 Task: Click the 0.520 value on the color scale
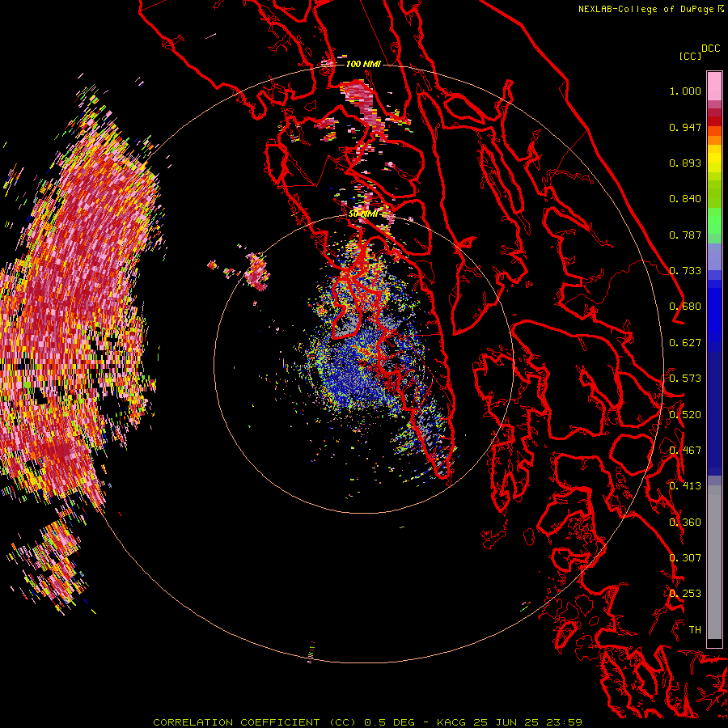pos(685,415)
